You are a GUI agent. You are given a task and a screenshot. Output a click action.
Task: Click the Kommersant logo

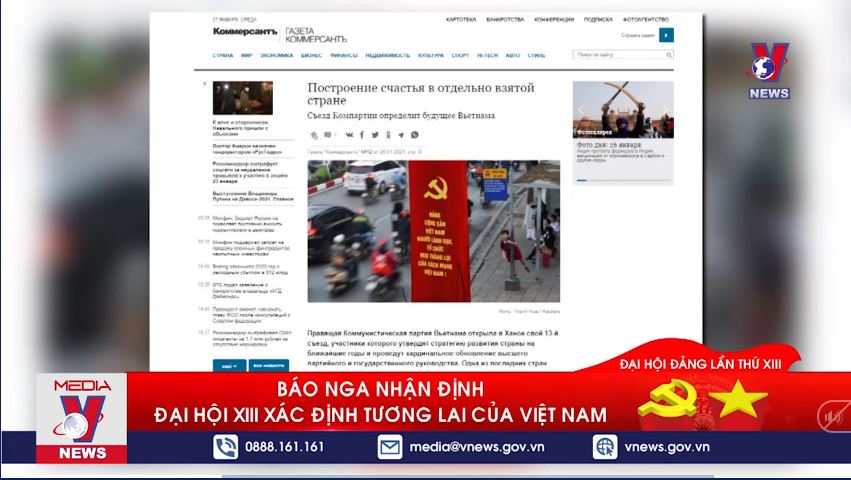click(245, 32)
